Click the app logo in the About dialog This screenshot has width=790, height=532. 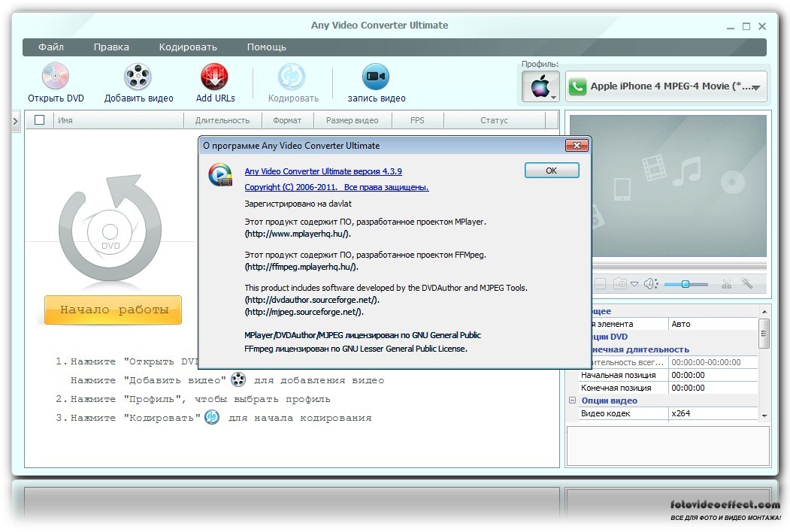220,174
